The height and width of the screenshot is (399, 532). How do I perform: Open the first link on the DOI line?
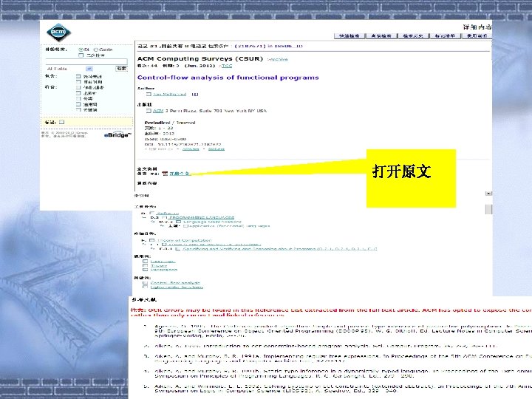pos(191,149)
